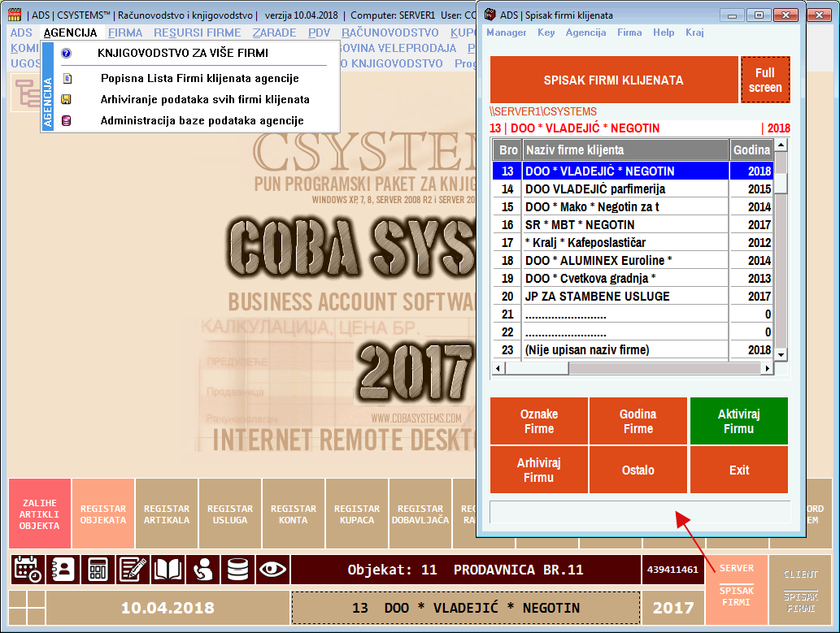Viewport: 840px width, 633px height.
Task: Open the database stack icon
Action: pos(237,570)
